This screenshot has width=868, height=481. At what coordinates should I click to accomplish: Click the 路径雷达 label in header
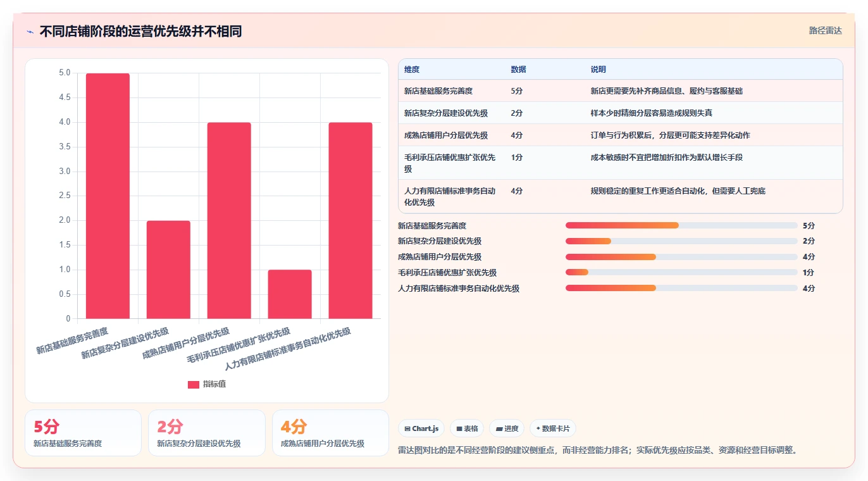click(x=825, y=30)
